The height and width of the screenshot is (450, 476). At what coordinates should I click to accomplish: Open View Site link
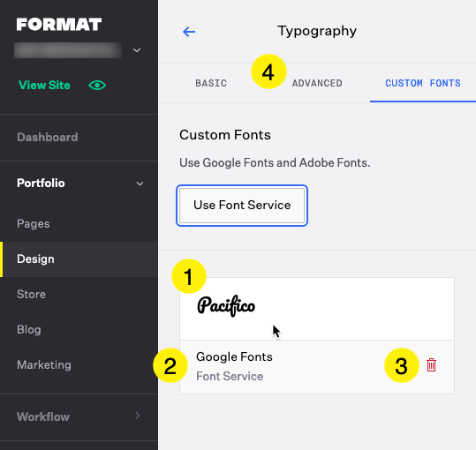[44, 86]
